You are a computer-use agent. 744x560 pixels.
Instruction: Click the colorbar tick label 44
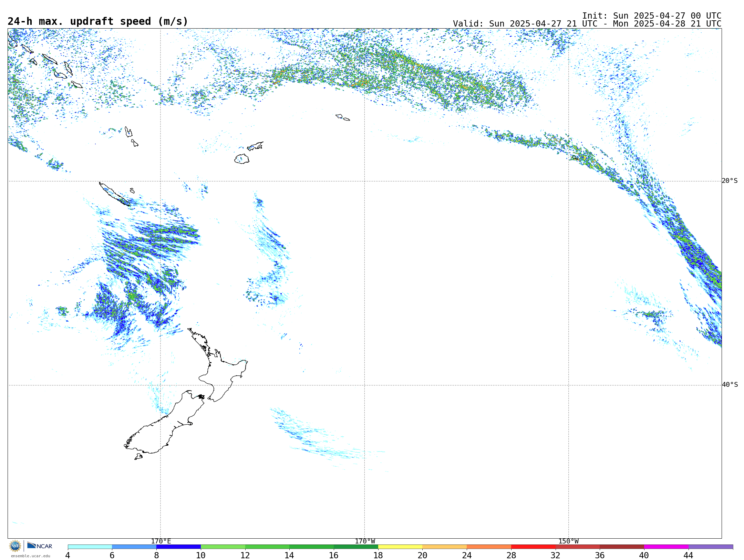[x=689, y=555]
